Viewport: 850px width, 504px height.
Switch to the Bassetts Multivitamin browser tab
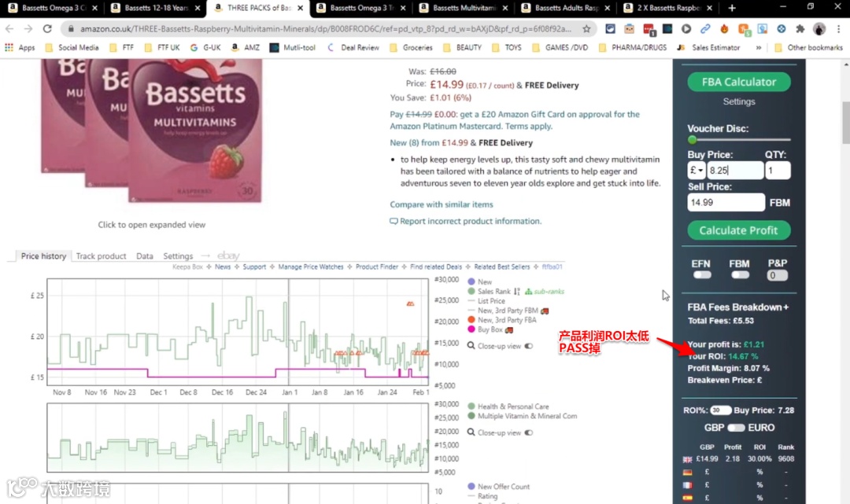463,8
